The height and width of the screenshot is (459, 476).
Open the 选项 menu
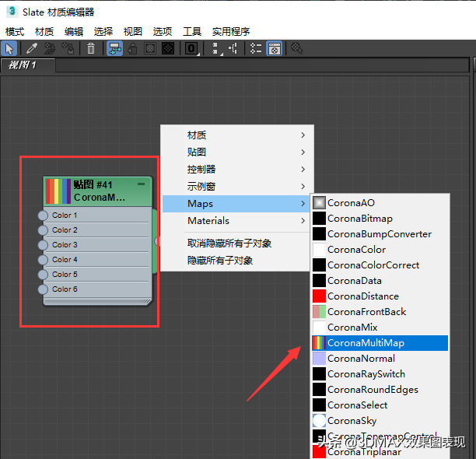pyautogui.click(x=163, y=32)
